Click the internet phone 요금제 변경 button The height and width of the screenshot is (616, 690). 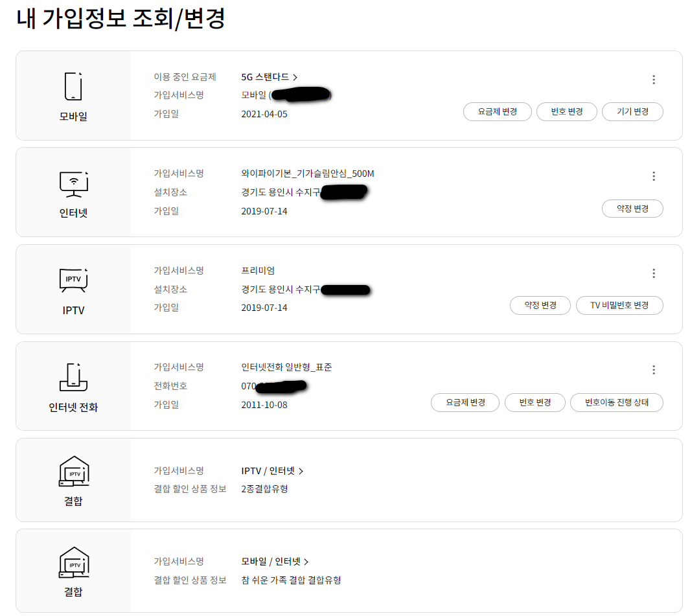pyautogui.click(x=465, y=402)
